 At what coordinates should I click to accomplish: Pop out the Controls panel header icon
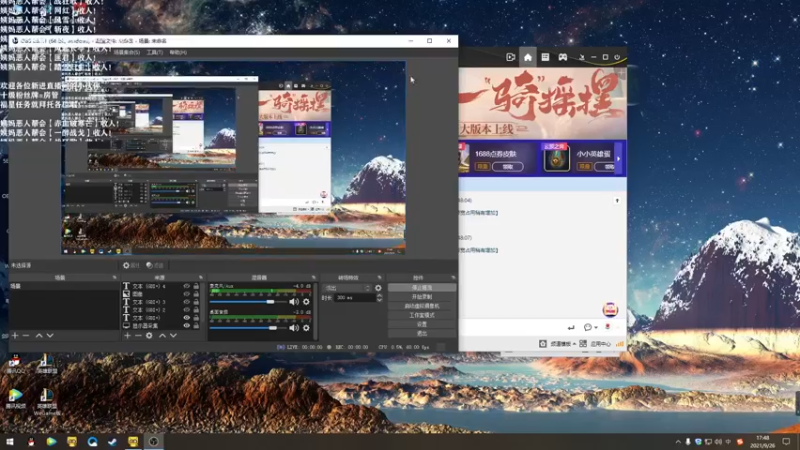point(453,277)
